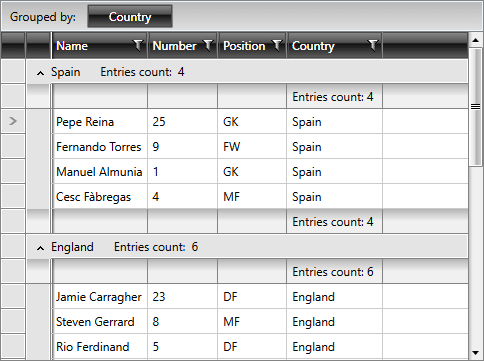Viewport: 484px width, 361px height.
Task: Click the row selector for Fernando Torres
Action: 13,146
